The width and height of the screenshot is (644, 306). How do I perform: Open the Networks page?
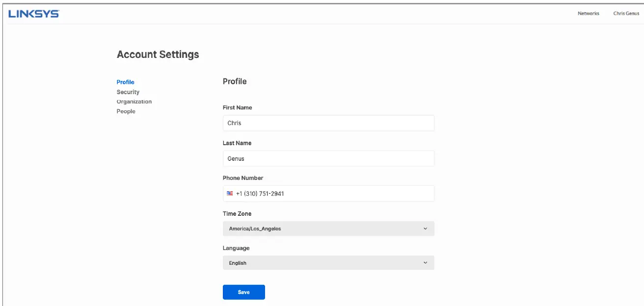588,14
